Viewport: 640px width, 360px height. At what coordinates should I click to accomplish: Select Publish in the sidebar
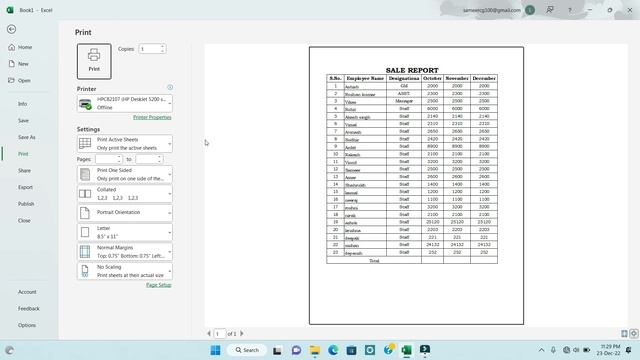click(26, 204)
